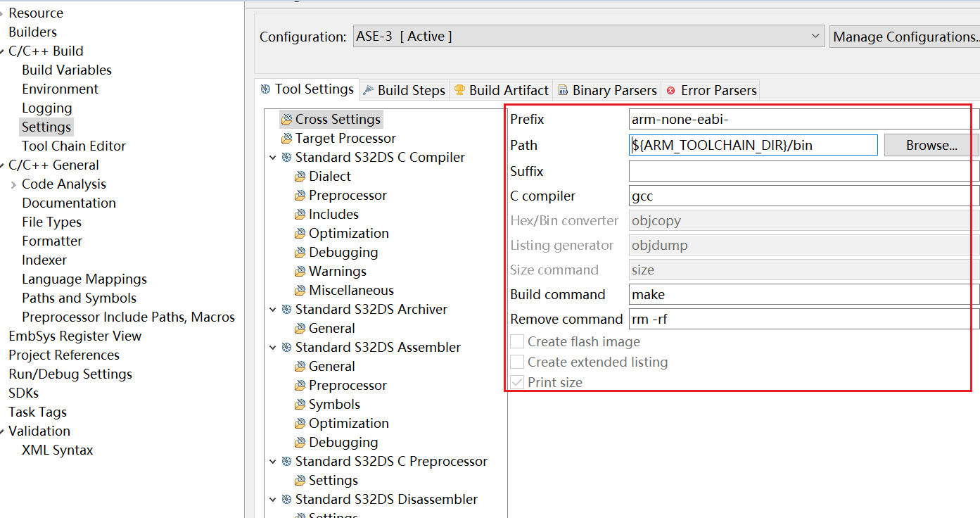Click the Build Artifact trophy icon
Viewport: 980px width, 518px height.
pos(459,90)
